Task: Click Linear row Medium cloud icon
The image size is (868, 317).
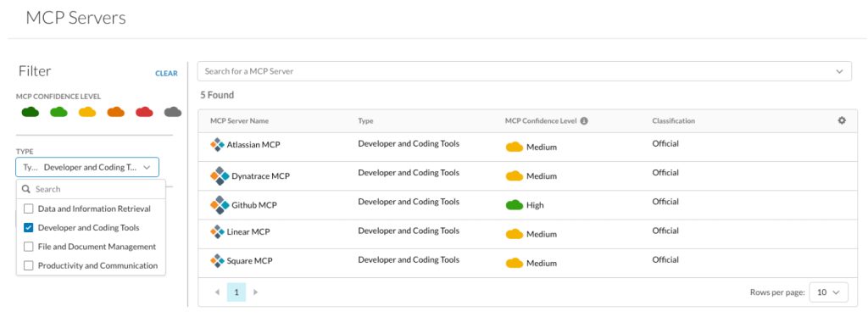Action: point(515,234)
